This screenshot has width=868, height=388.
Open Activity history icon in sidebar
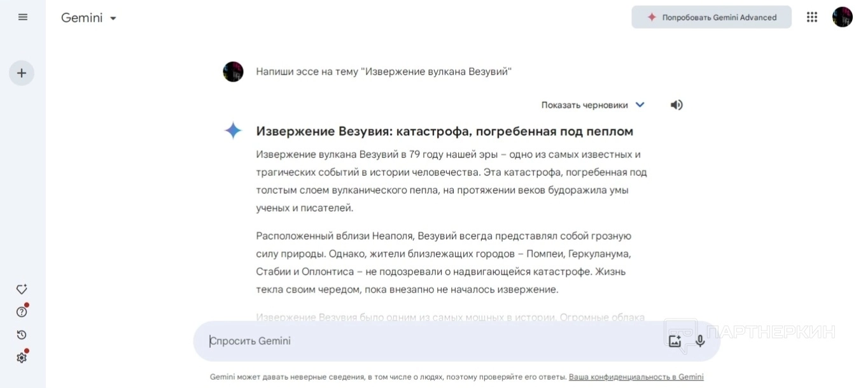(22, 334)
